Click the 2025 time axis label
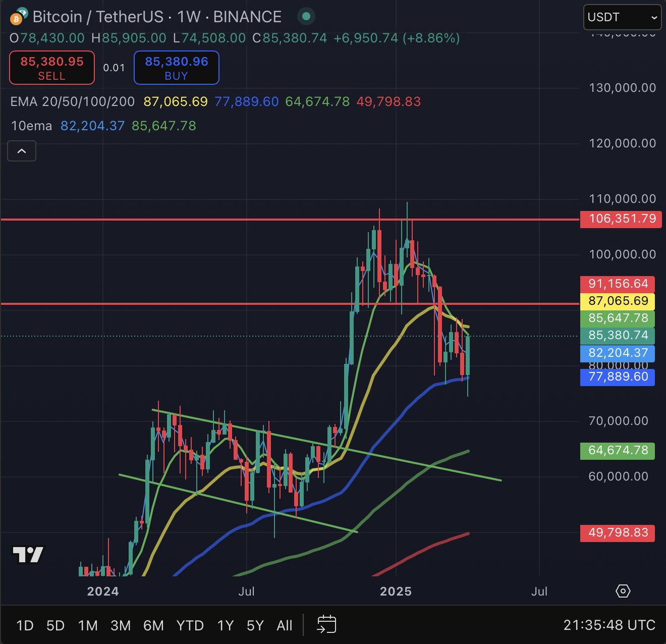 tap(396, 591)
